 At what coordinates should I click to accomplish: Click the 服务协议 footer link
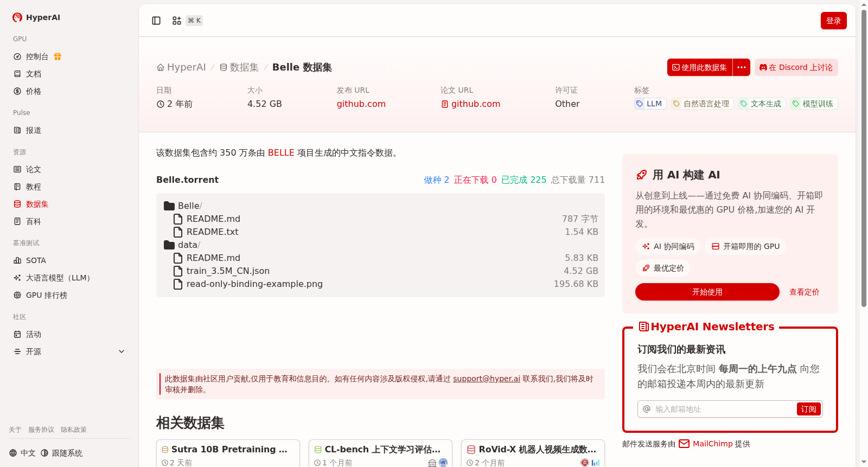click(x=41, y=430)
